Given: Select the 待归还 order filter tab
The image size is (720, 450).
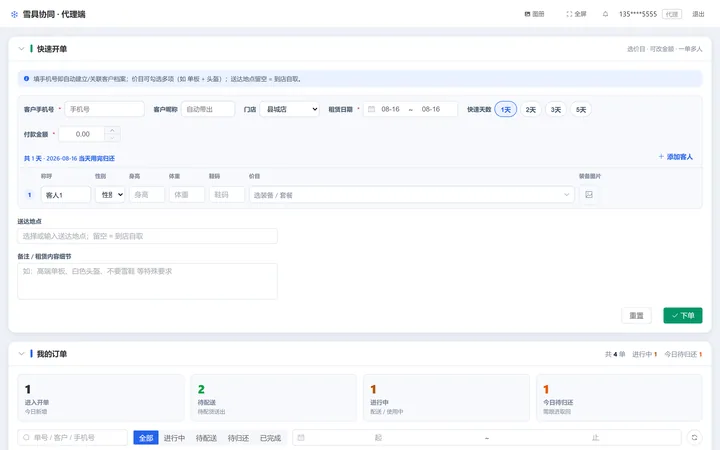Looking at the screenshot, I should point(238,438).
